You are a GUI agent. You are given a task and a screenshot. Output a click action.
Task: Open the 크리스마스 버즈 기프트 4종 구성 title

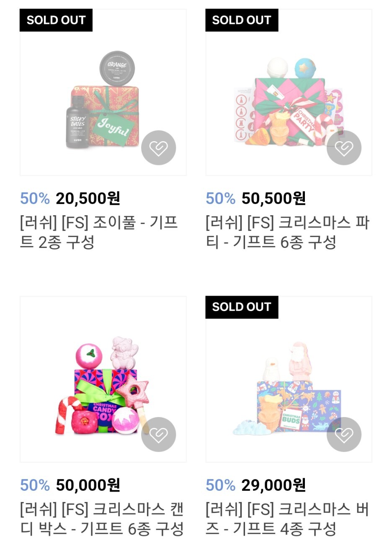[287, 519]
